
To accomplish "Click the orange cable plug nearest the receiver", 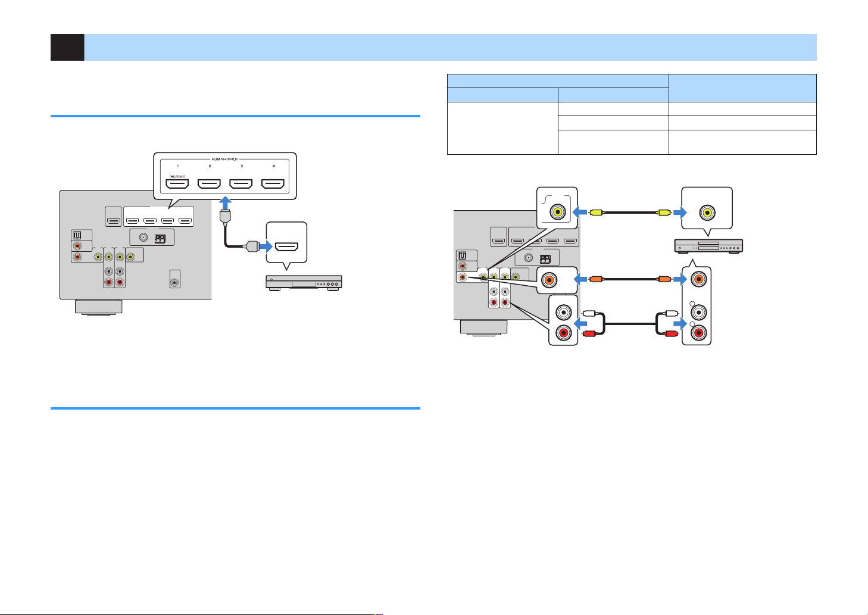I will coord(597,278).
